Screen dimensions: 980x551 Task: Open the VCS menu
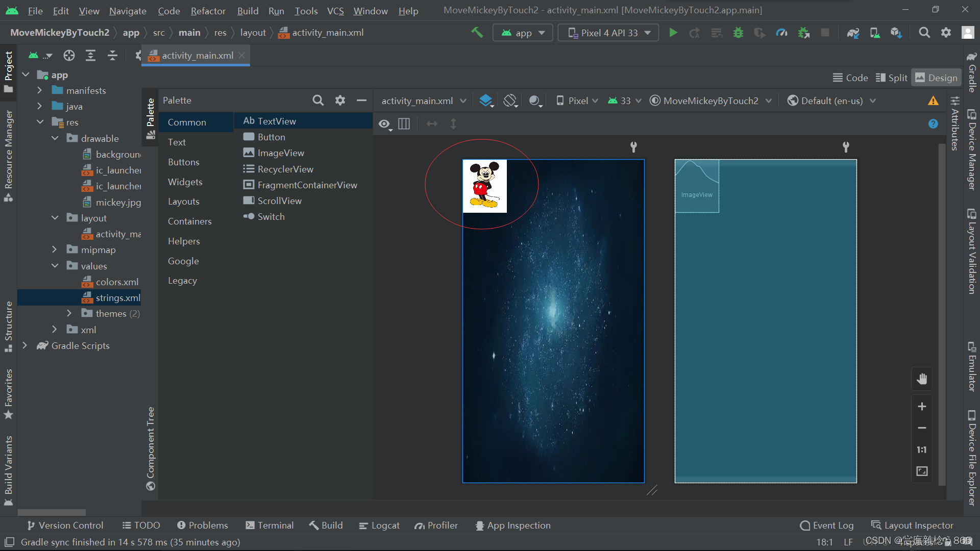click(x=335, y=11)
